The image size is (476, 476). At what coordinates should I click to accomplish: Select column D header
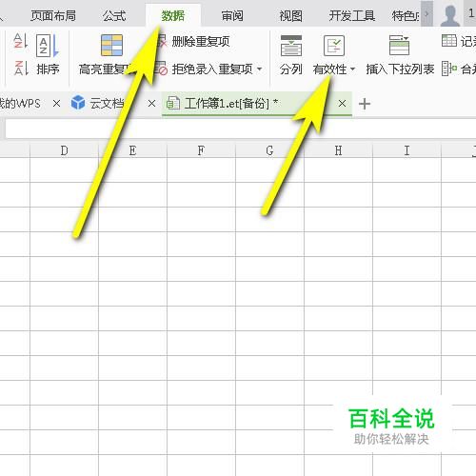pyautogui.click(x=64, y=150)
